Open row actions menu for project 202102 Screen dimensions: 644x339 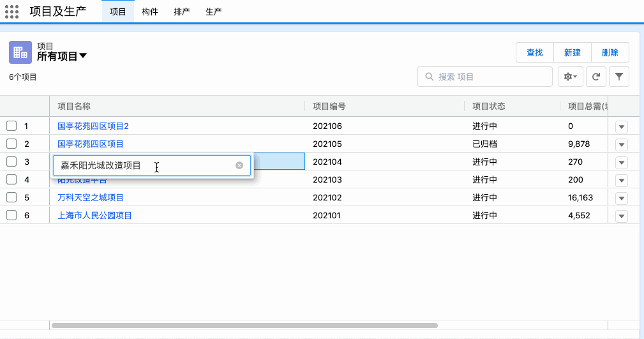(x=622, y=199)
